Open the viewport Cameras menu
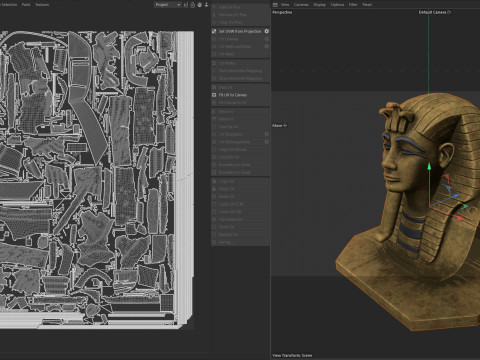The height and width of the screenshot is (360, 480). tap(301, 5)
